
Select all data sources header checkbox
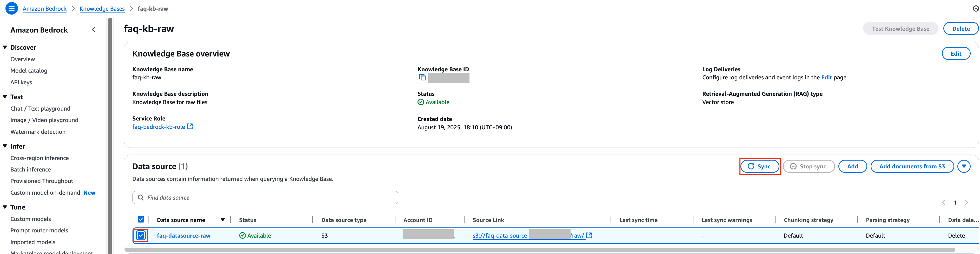click(141, 219)
